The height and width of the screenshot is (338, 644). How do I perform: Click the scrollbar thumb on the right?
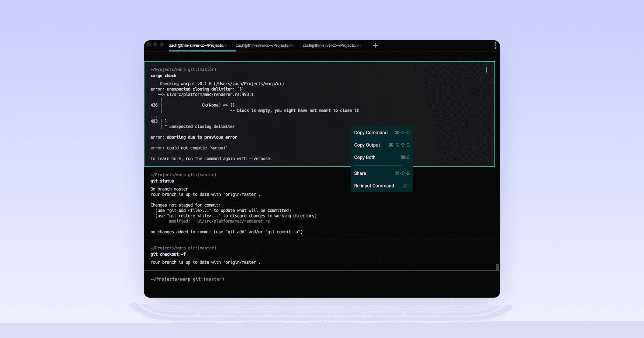click(497, 267)
